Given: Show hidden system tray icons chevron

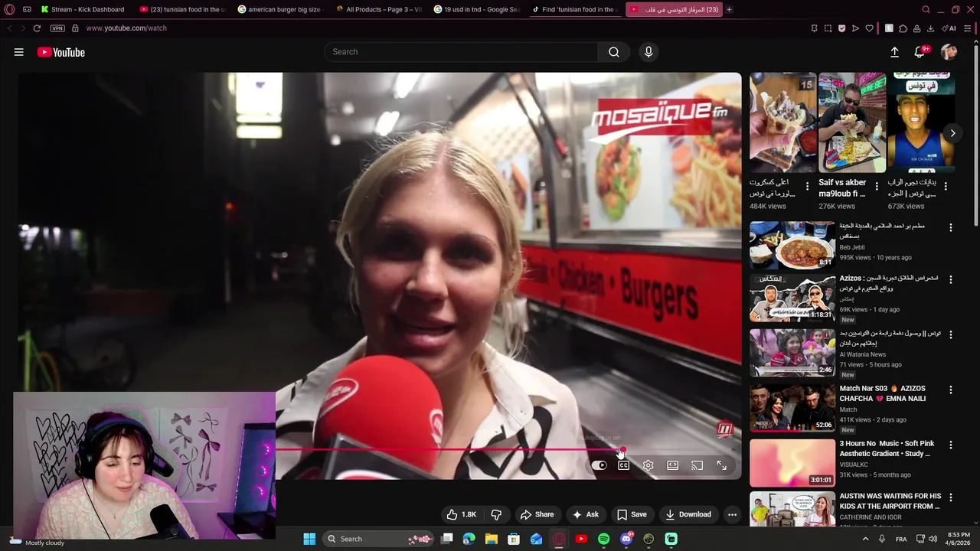Looking at the screenshot, I should [x=866, y=539].
